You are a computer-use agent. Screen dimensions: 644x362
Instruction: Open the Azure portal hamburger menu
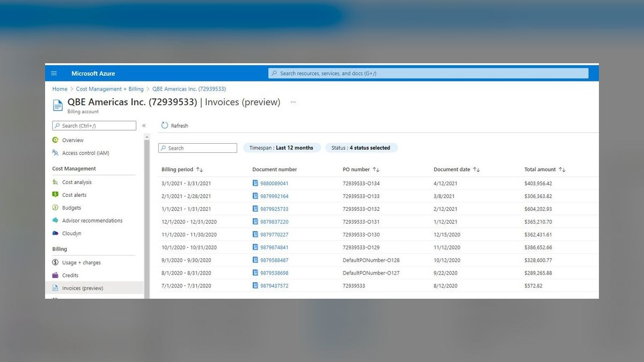pyautogui.click(x=54, y=73)
